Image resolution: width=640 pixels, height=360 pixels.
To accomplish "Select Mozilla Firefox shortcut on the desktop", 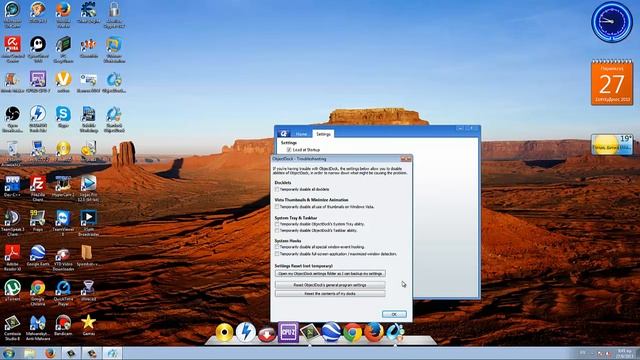I will point(63,15).
